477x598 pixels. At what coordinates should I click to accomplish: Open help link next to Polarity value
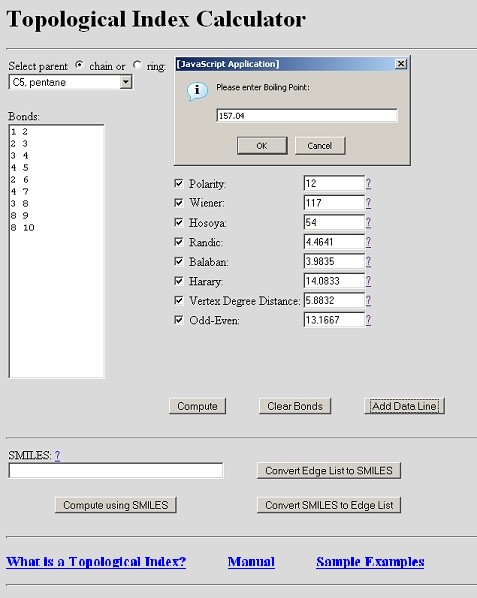click(368, 184)
